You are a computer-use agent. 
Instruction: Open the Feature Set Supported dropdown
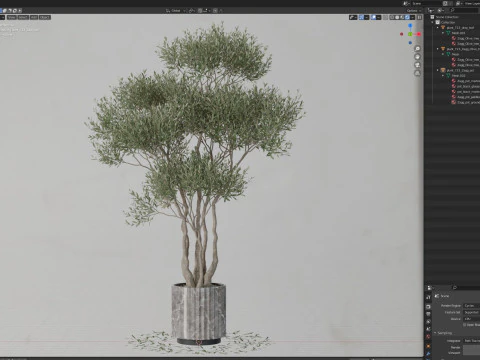(x=471, y=312)
